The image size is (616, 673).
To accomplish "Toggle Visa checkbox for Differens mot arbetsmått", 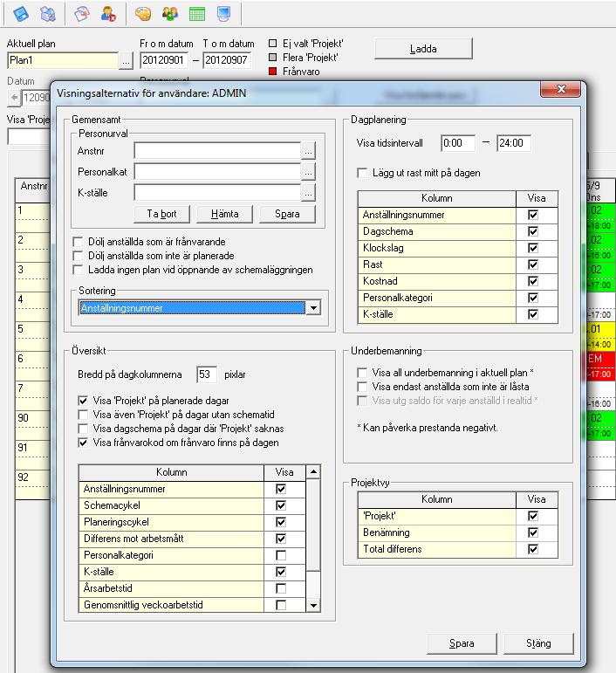I will point(281,539).
